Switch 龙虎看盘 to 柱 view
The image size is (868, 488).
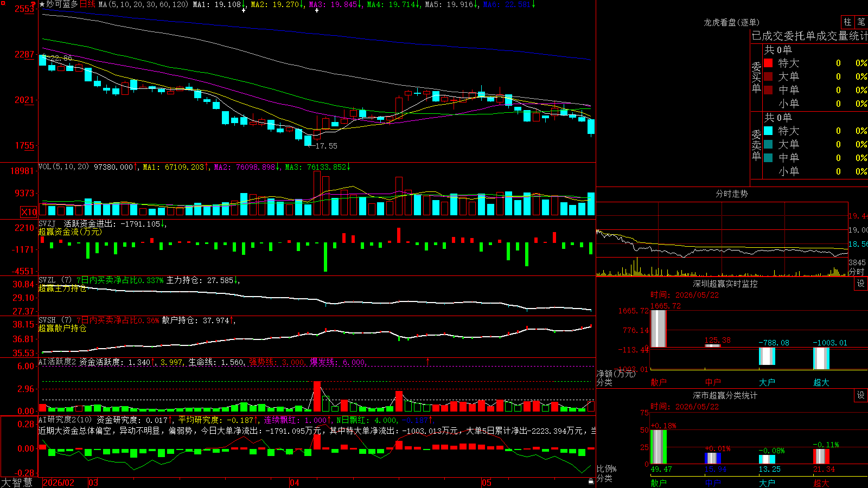(847, 22)
